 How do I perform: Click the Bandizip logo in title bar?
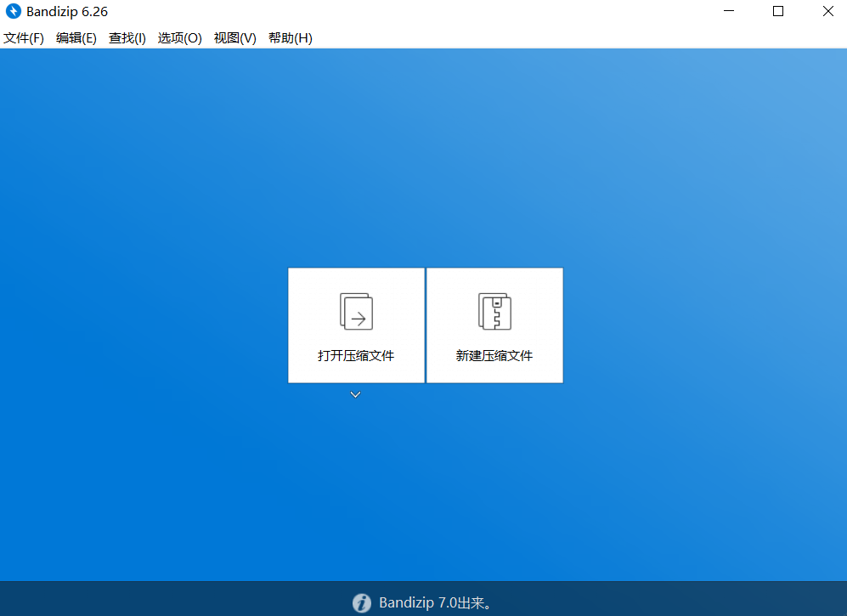pos(13,11)
